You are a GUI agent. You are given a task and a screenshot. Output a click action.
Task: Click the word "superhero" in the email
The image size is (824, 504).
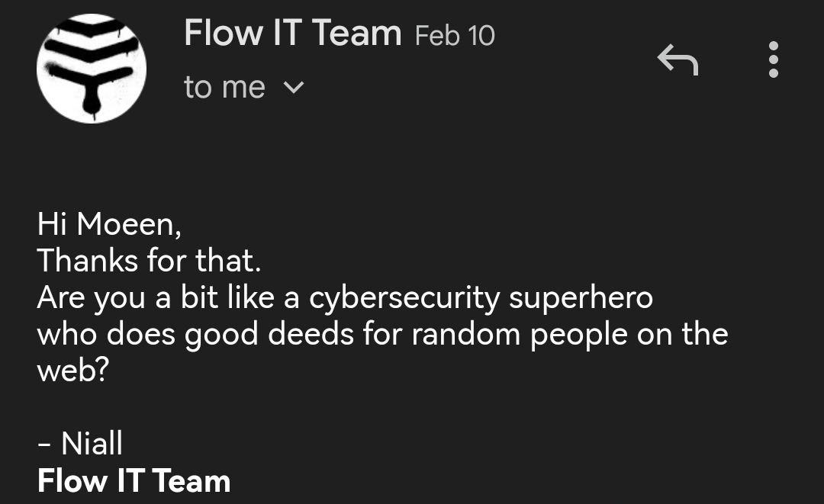581,297
